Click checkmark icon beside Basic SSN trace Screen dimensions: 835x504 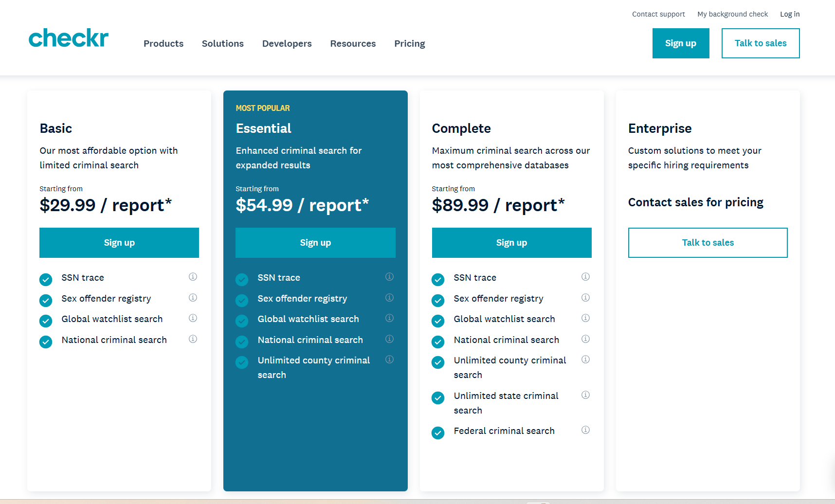46,280
